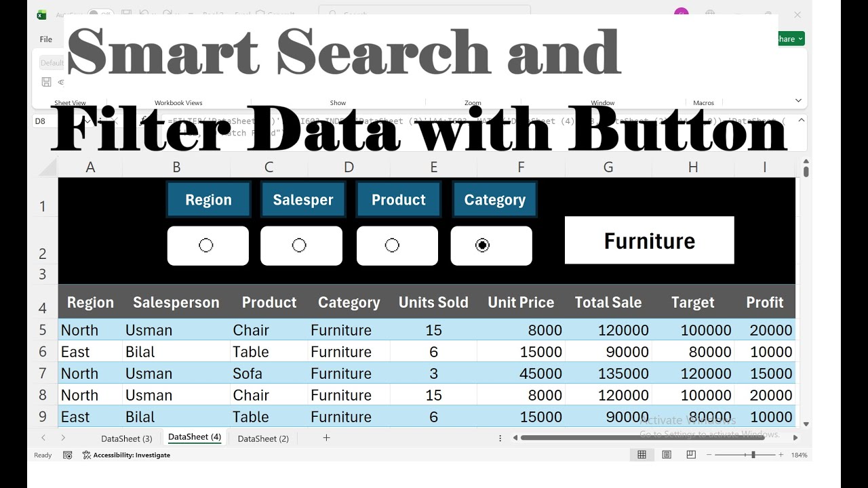Click the Save icon in the ribbon
868x488 pixels.
point(46,82)
